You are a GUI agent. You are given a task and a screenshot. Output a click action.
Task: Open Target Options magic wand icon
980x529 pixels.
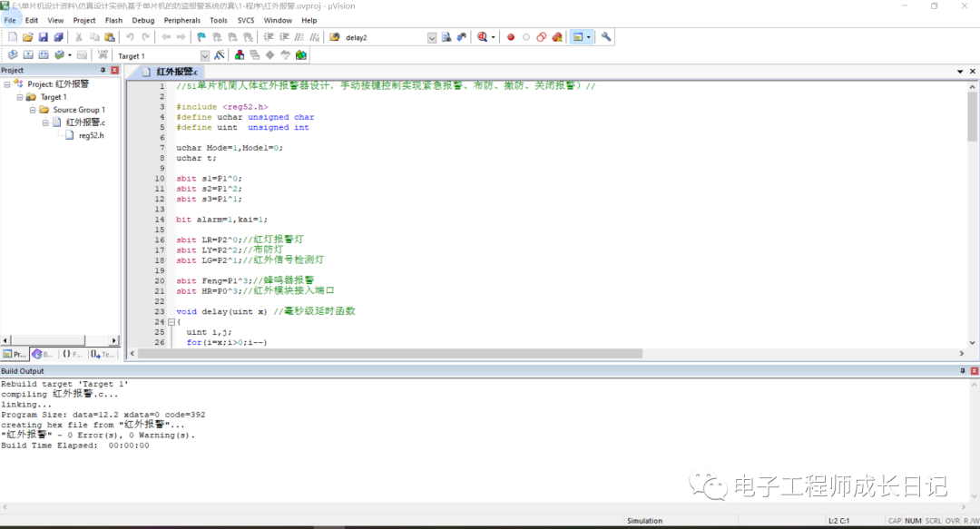(x=220, y=55)
